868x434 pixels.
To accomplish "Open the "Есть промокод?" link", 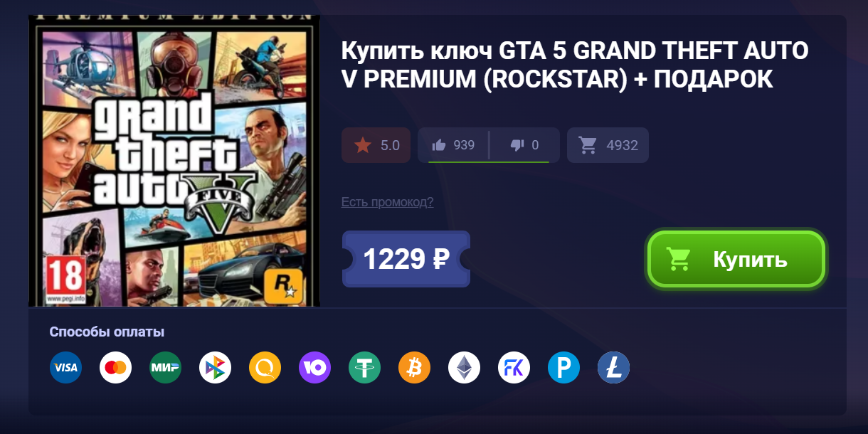I will [387, 202].
